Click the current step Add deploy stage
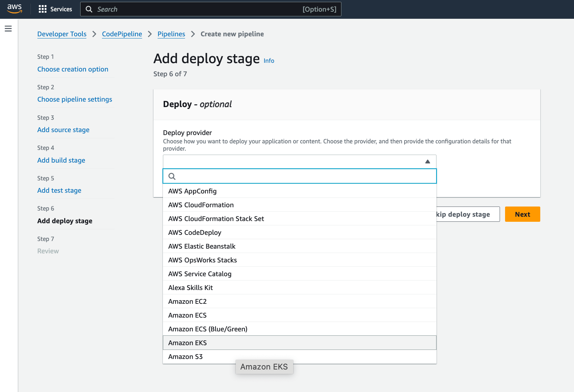Viewport: 574px width, 392px height. (x=65, y=221)
